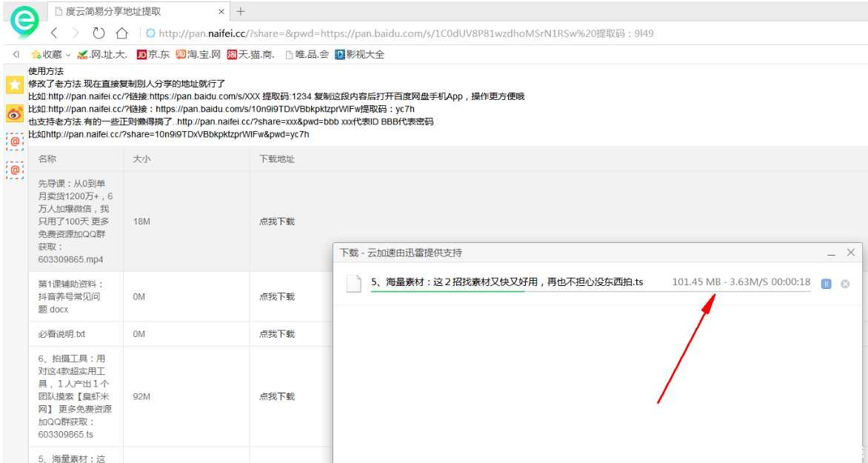Open the 网址大全 bookmark
The image size is (868, 463).
[x=102, y=54]
